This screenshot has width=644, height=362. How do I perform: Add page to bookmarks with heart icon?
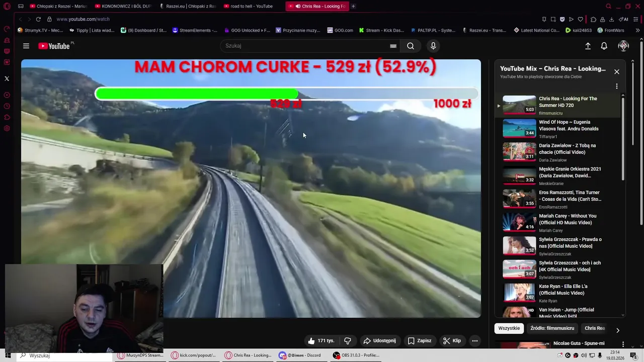[x=580, y=19]
